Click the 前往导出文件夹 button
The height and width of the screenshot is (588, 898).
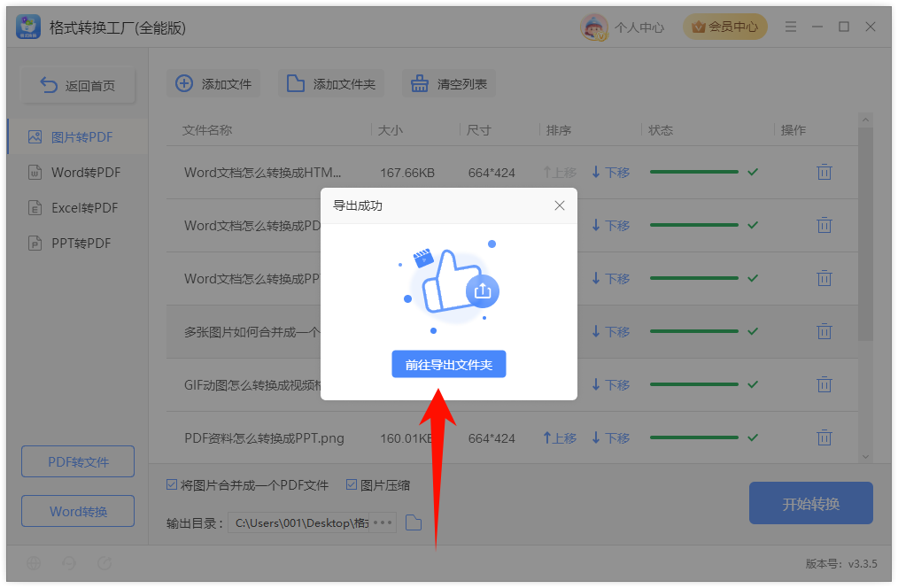(x=448, y=364)
